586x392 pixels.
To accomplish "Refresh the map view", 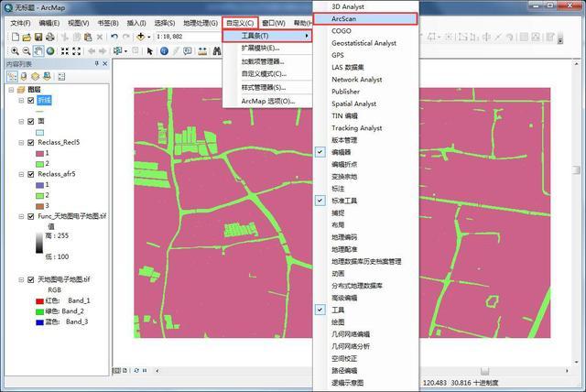I will (136, 371).
